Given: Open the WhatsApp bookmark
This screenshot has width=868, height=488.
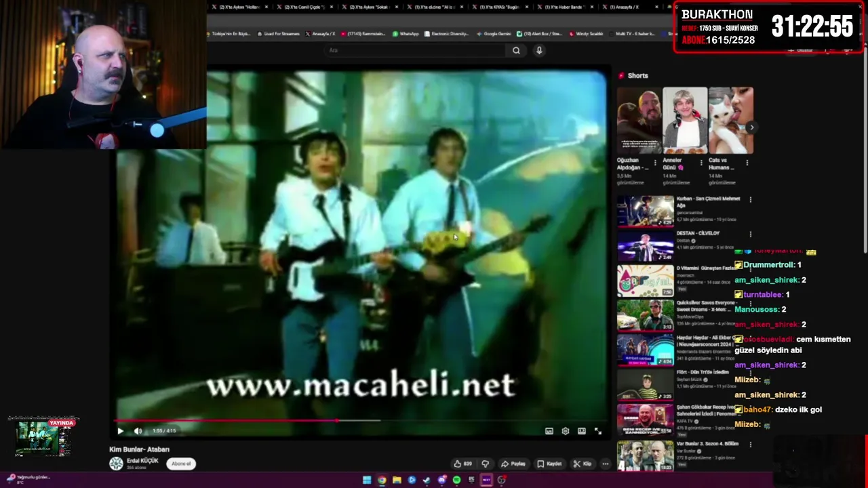Looking at the screenshot, I should tap(406, 34).
